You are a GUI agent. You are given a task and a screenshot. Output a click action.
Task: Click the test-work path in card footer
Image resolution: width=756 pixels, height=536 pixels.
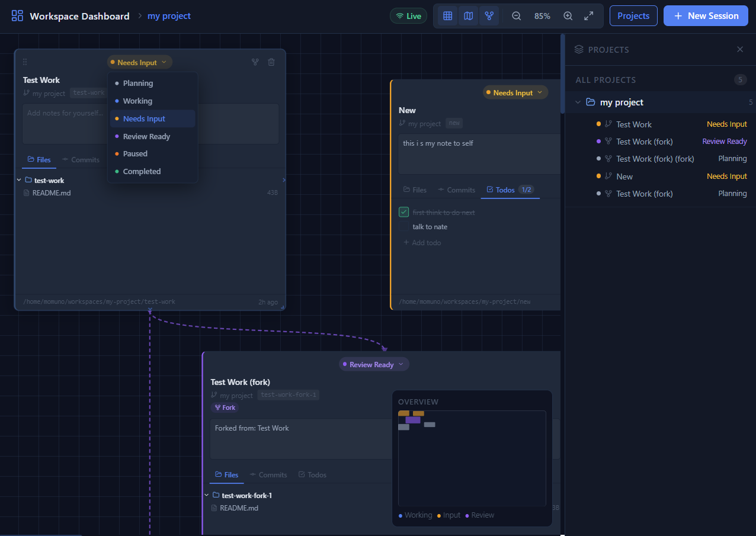tap(99, 302)
